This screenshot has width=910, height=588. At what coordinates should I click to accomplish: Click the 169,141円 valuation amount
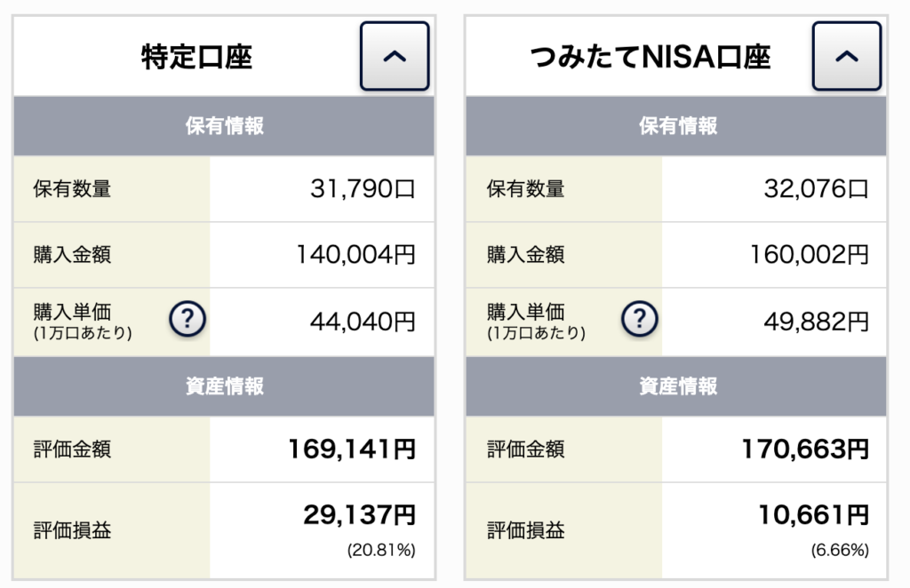[352, 449]
